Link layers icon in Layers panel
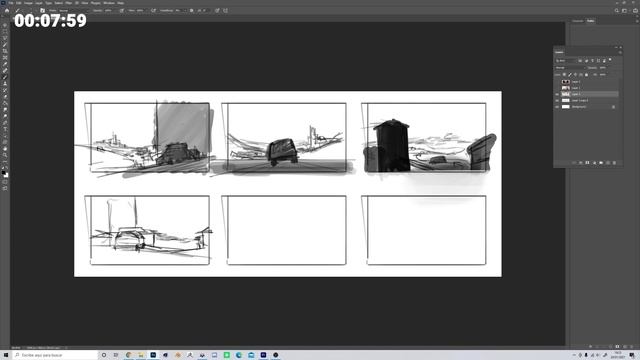The width and height of the screenshot is (640, 360). [x=574, y=163]
